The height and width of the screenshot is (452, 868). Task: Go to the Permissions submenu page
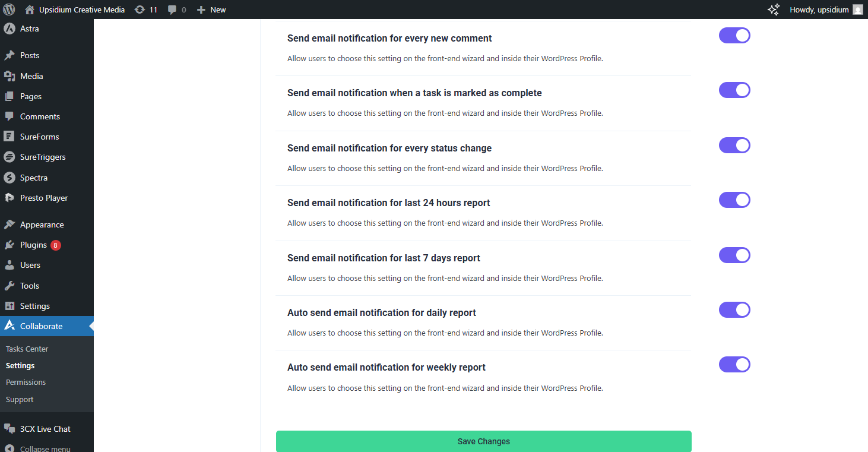[x=26, y=382]
